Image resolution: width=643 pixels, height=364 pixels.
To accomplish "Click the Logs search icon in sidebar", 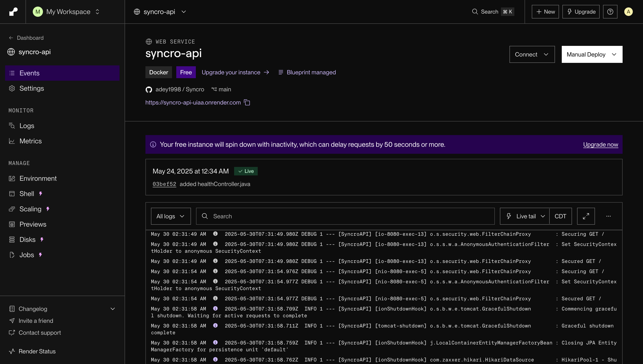I will 12,126.
